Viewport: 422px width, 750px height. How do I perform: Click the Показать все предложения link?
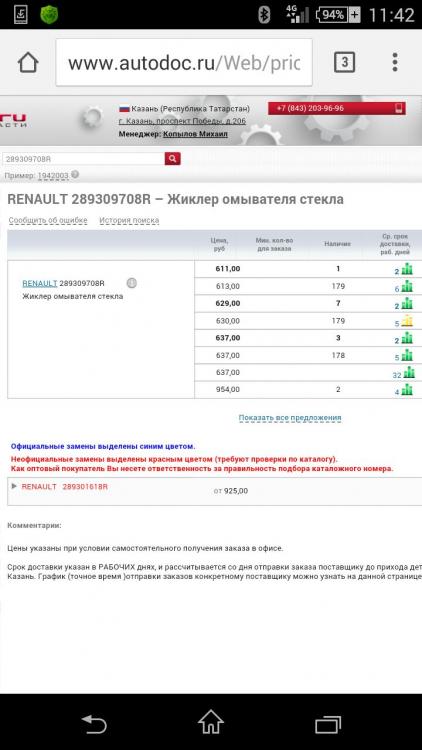coord(290,418)
